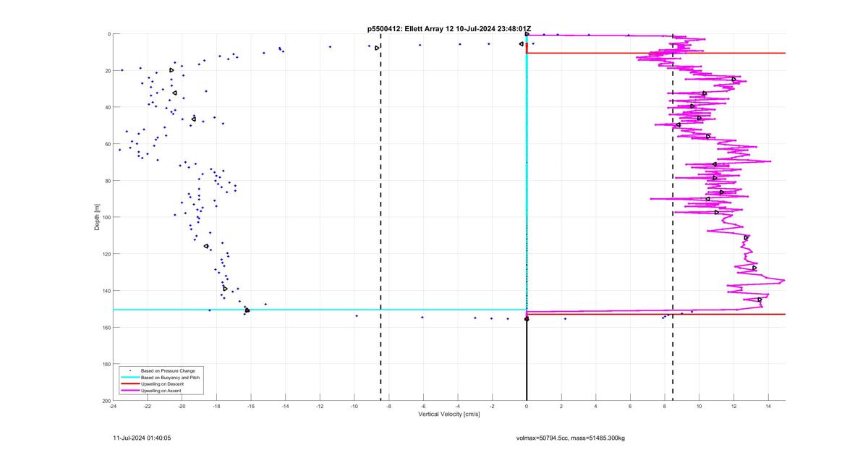Click the velocity-axis tick label "12"

point(733,407)
